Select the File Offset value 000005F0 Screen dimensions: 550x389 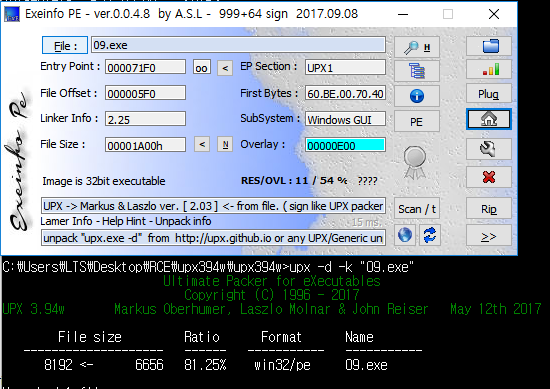pyautogui.click(x=145, y=93)
